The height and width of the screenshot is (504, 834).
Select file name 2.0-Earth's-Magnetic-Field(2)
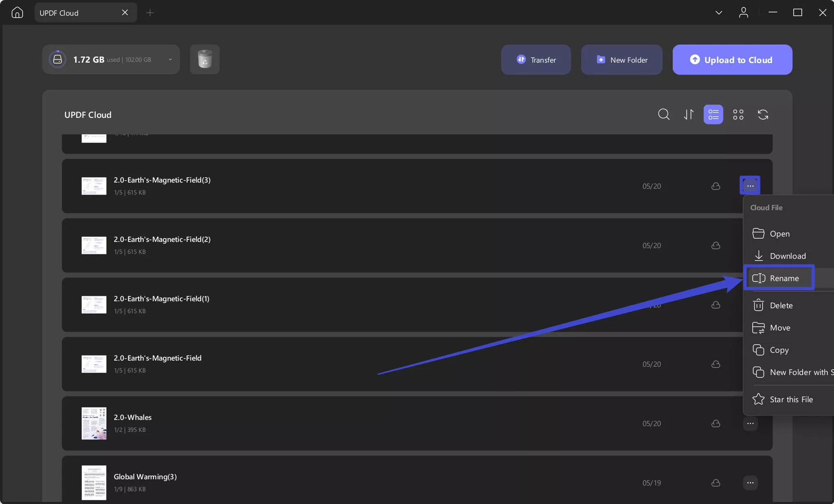[x=162, y=239]
